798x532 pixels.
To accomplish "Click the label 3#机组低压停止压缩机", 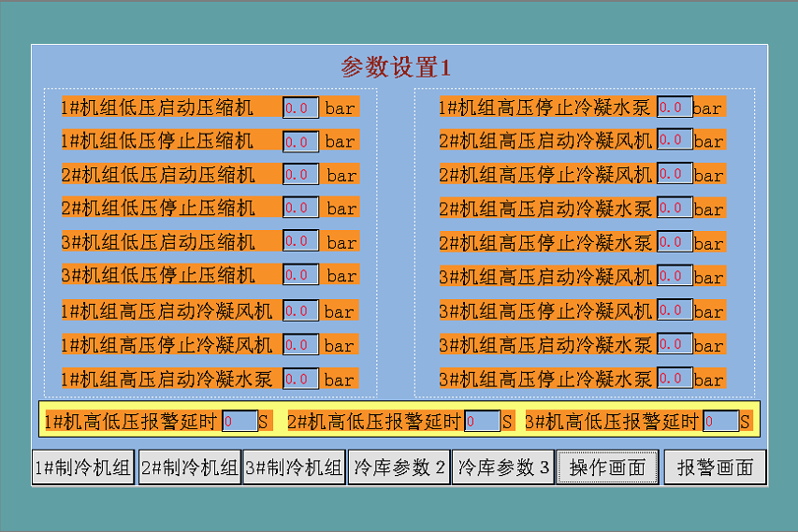I will tap(158, 275).
